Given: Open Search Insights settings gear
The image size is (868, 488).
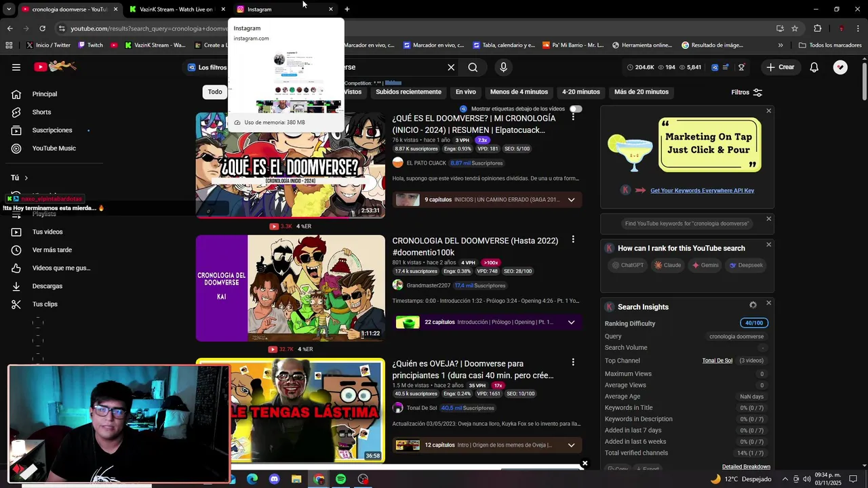Looking at the screenshot, I should (x=753, y=306).
